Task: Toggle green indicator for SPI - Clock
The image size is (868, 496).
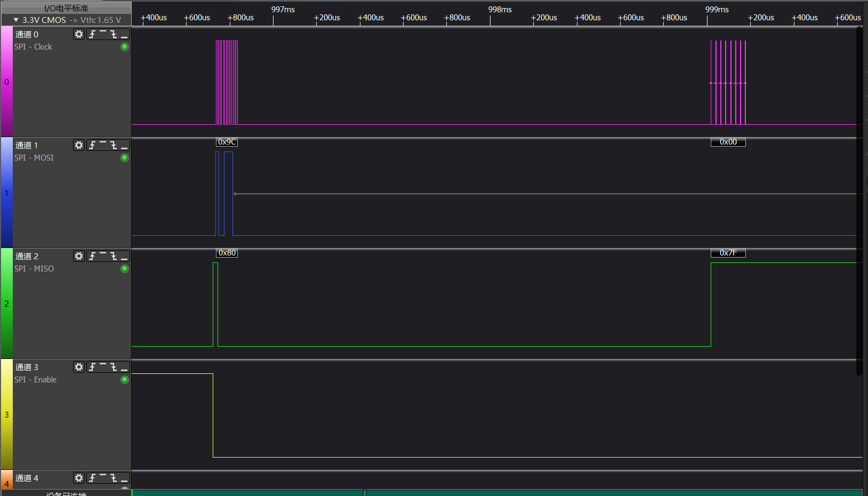Action: [125, 47]
